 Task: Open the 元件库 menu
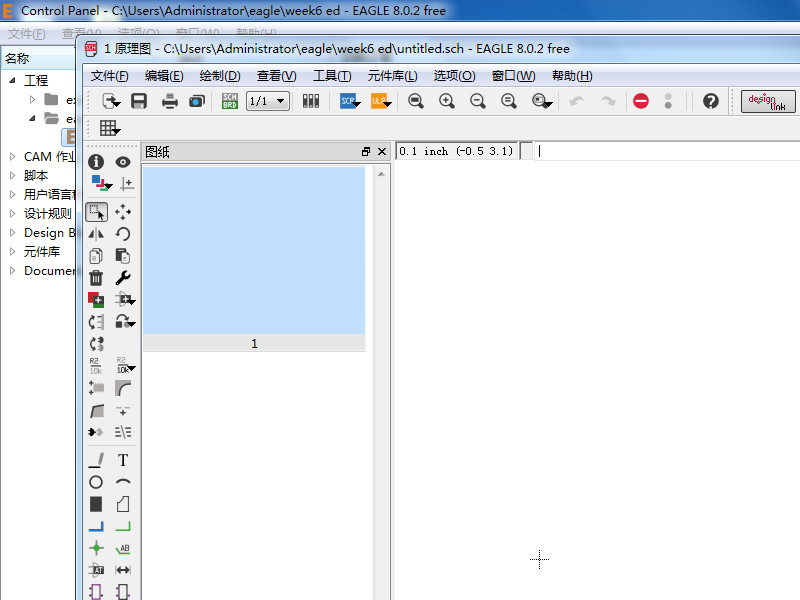click(x=392, y=76)
